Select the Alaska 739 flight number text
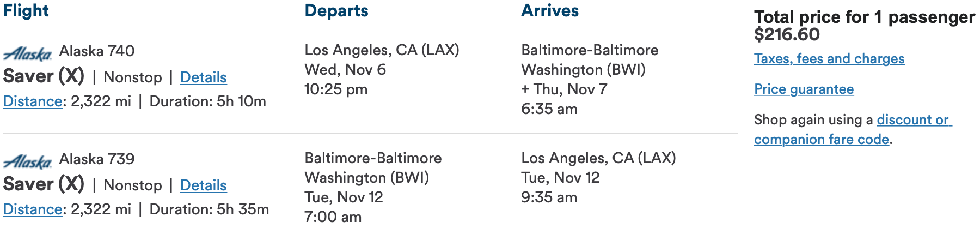 click(97, 159)
